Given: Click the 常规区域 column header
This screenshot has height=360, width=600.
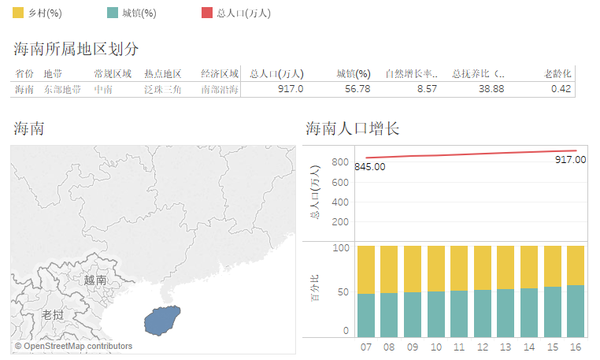Looking at the screenshot, I should pyautogui.click(x=112, y=73).
